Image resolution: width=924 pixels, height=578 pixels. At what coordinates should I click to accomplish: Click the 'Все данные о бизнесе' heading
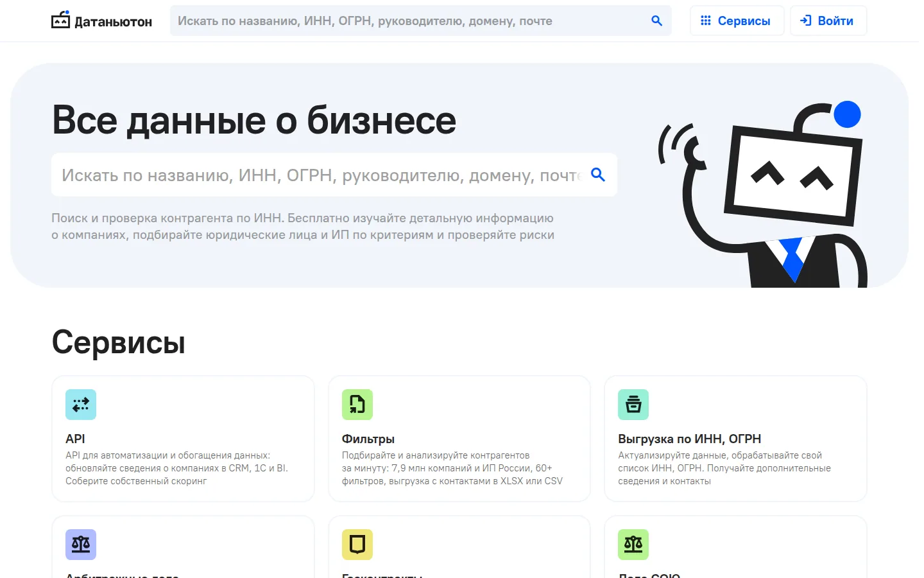coord(254,120)
